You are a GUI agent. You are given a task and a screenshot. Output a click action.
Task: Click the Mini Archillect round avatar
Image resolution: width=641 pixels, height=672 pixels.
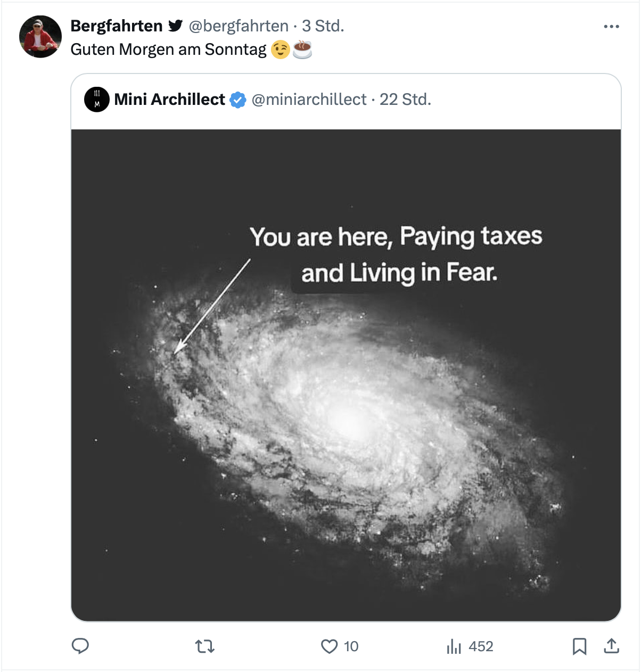pos(97,100)
